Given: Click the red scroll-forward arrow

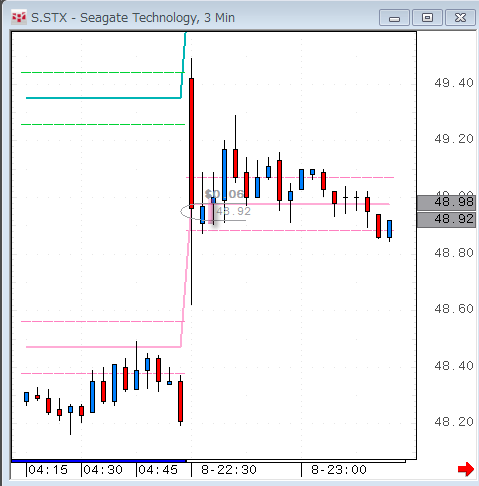Looking at the screenshot, I should 466,469.
